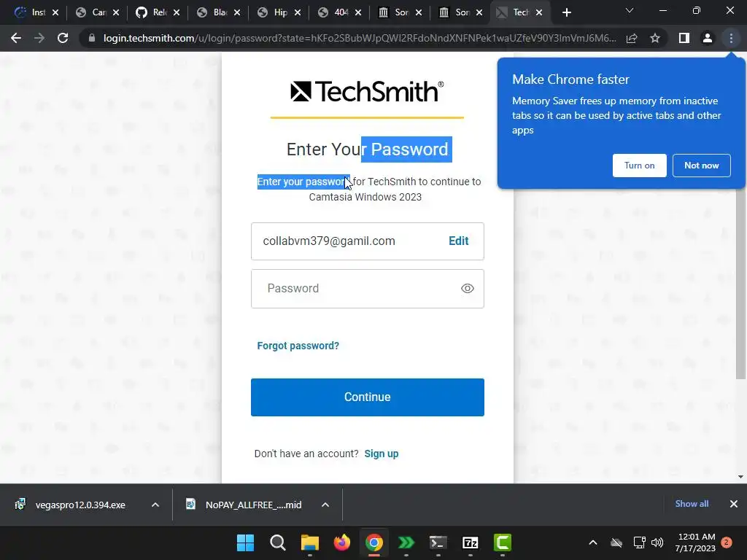Reload the current page

point(63,38)
